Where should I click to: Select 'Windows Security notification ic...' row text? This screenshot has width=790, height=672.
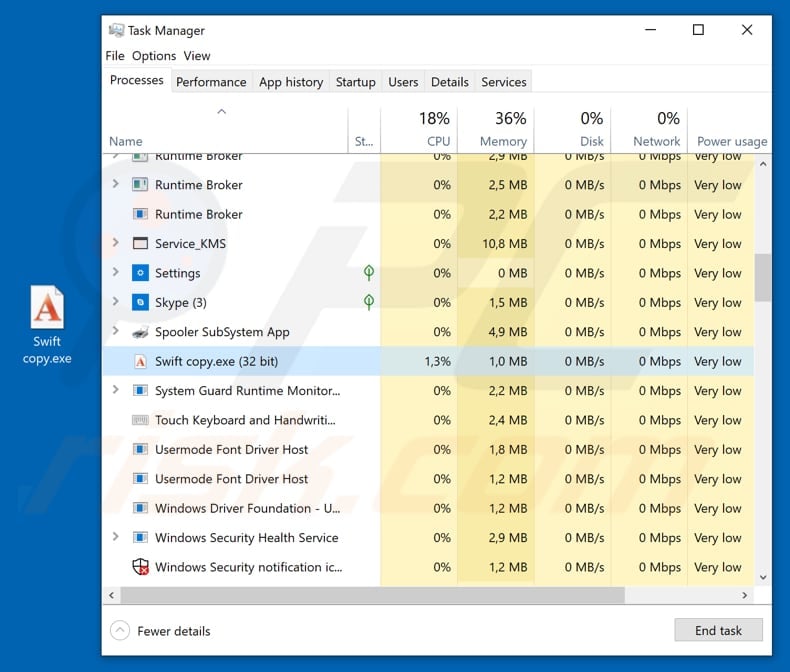pyautogui.click(x=248, y=567)
